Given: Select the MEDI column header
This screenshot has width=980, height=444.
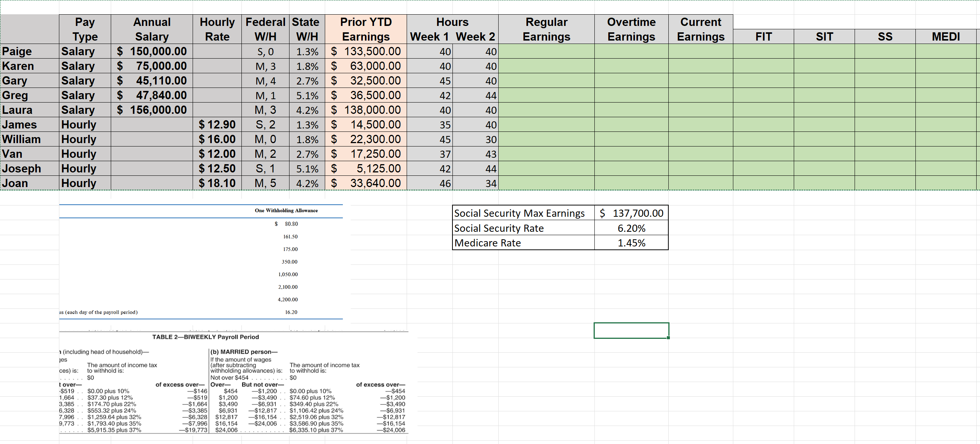Looking at the screenshot, I should pos(947,36).
